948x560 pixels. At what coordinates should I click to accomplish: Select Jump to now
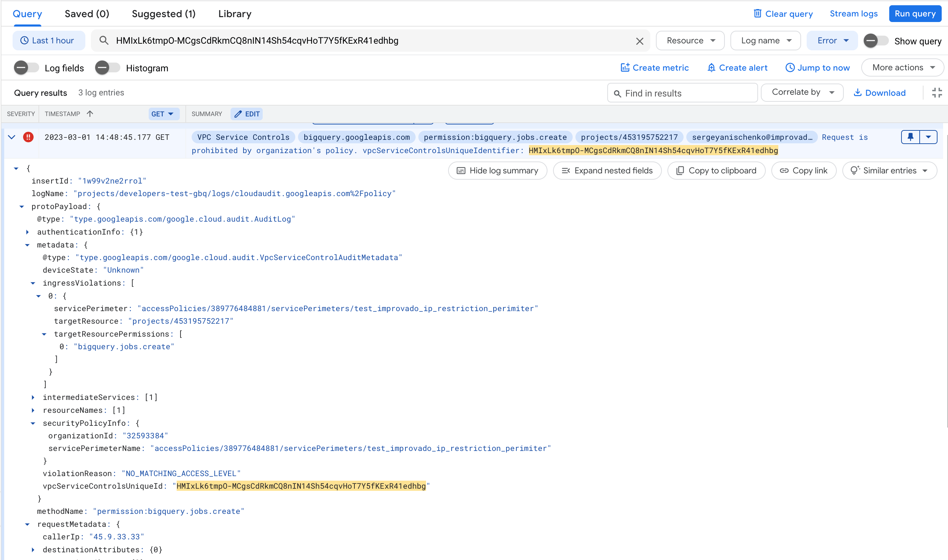818,67
